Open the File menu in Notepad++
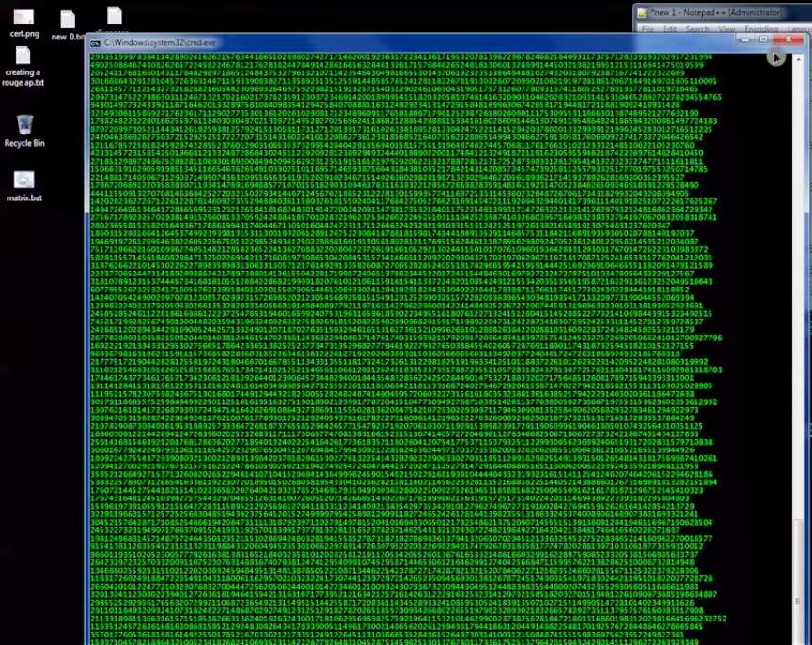 click(x=648, y=29)
